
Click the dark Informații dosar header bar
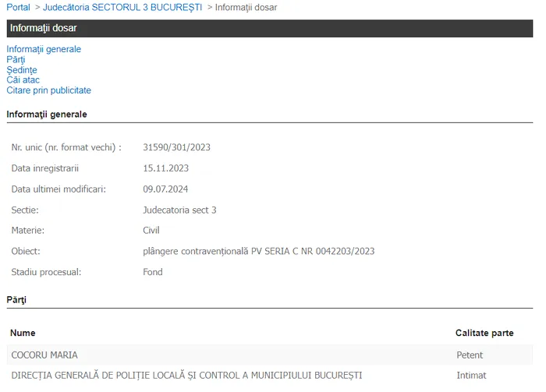tap(269, 28)
